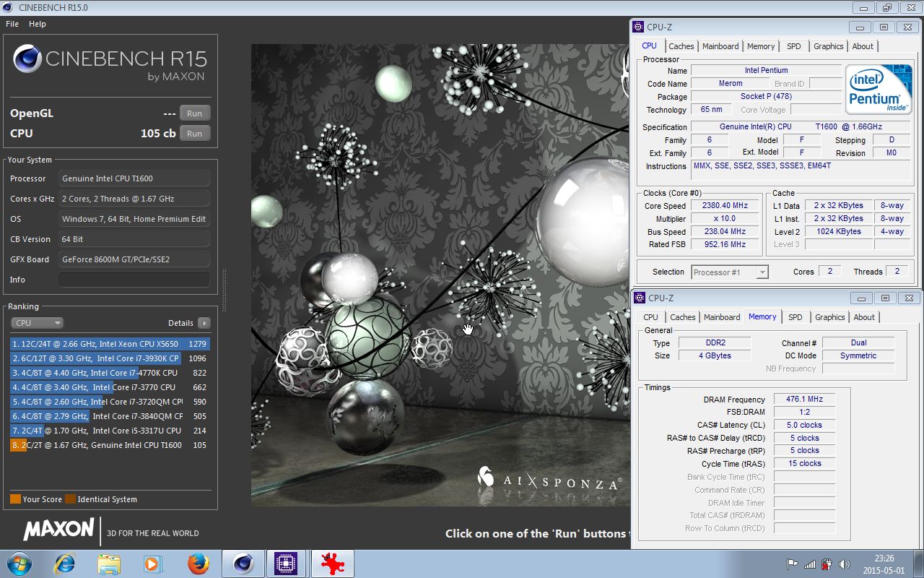Click upper CPU-Z window title icon
Image resolution: width=924 pixels, height=578 pixels.
638,27
